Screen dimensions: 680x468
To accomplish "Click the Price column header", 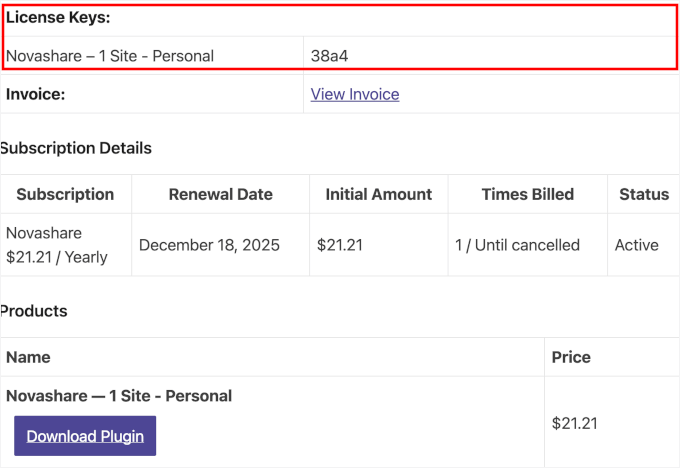I will pos(571,357).
